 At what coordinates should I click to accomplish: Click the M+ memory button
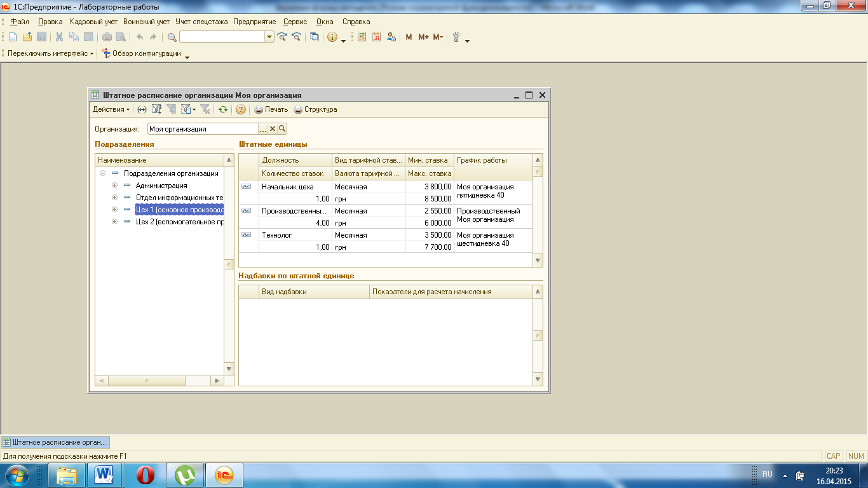click(x=424, y=37)
